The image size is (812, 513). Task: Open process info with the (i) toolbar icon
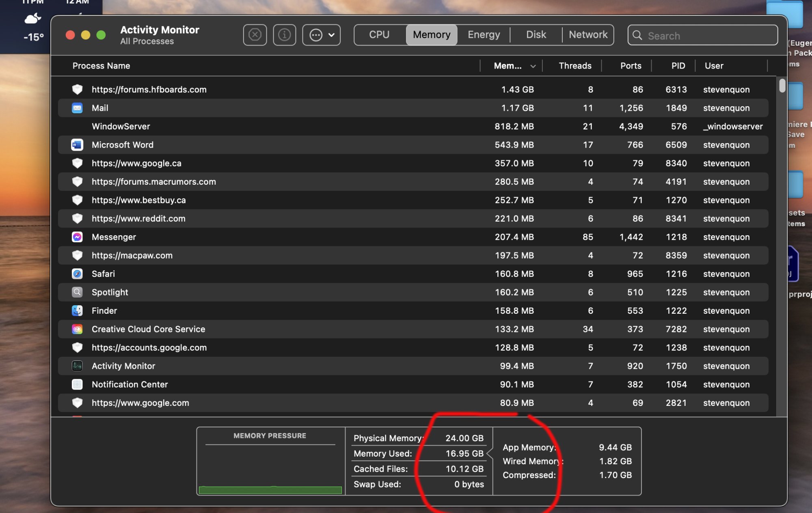[x=284, y=35]
